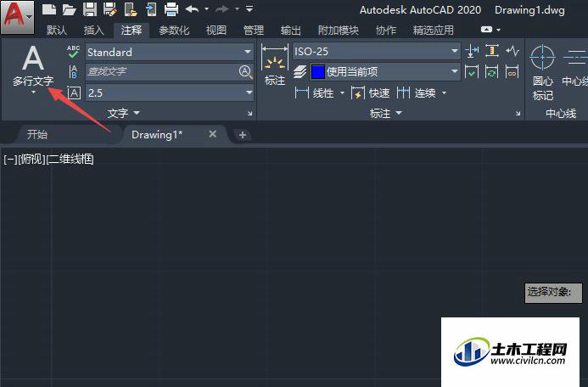Open the 2.5 text height dropdown
The width and height of the screenshot is (588, 387).
click(x=170, y=93)
